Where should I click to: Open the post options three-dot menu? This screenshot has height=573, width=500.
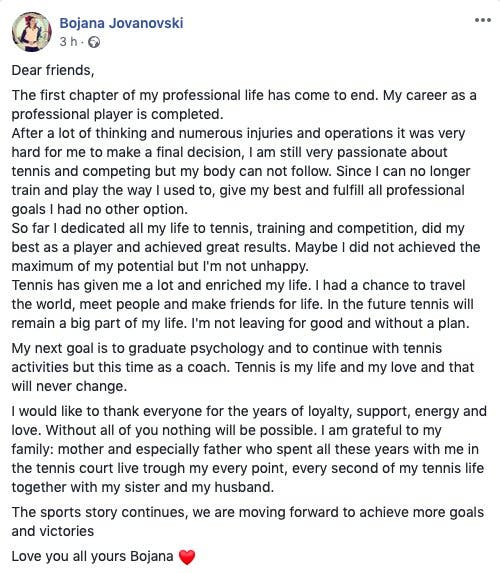[x=482, y=20]
